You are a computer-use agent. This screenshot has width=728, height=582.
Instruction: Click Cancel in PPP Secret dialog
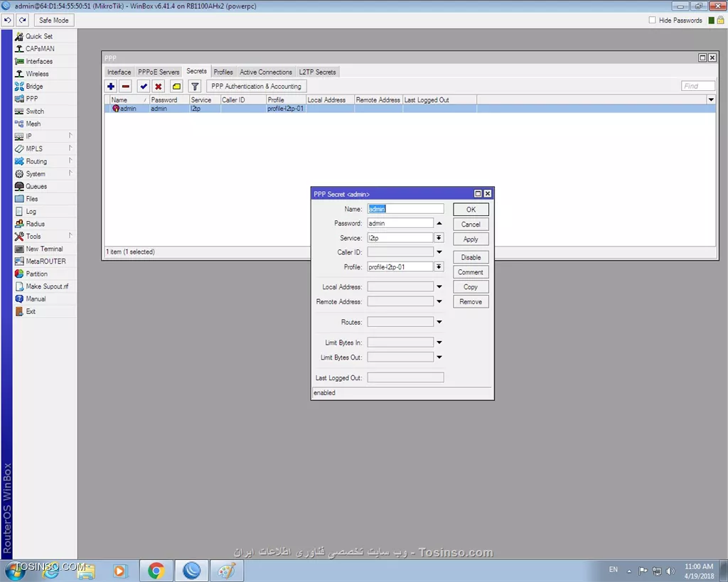471,224
